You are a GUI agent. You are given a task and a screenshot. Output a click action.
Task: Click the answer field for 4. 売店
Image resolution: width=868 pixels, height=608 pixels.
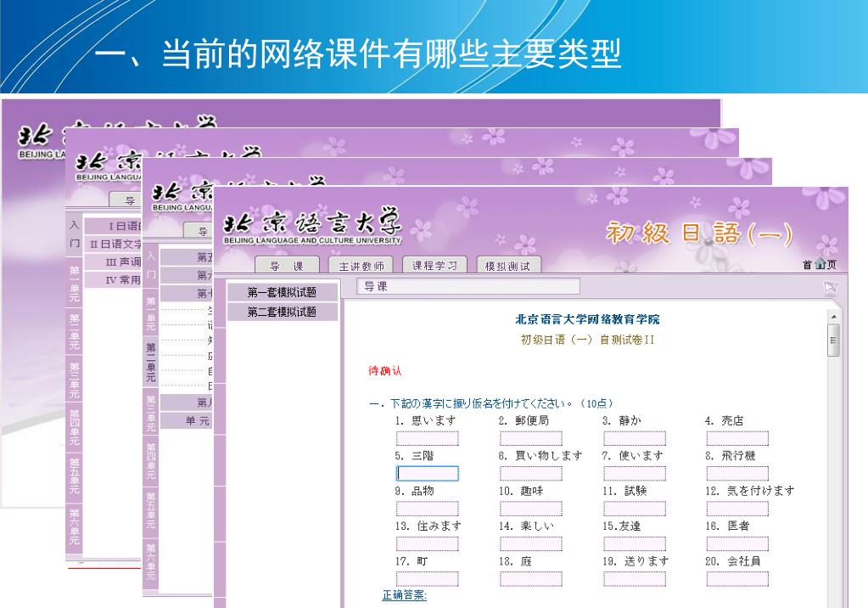coord(737,438)
